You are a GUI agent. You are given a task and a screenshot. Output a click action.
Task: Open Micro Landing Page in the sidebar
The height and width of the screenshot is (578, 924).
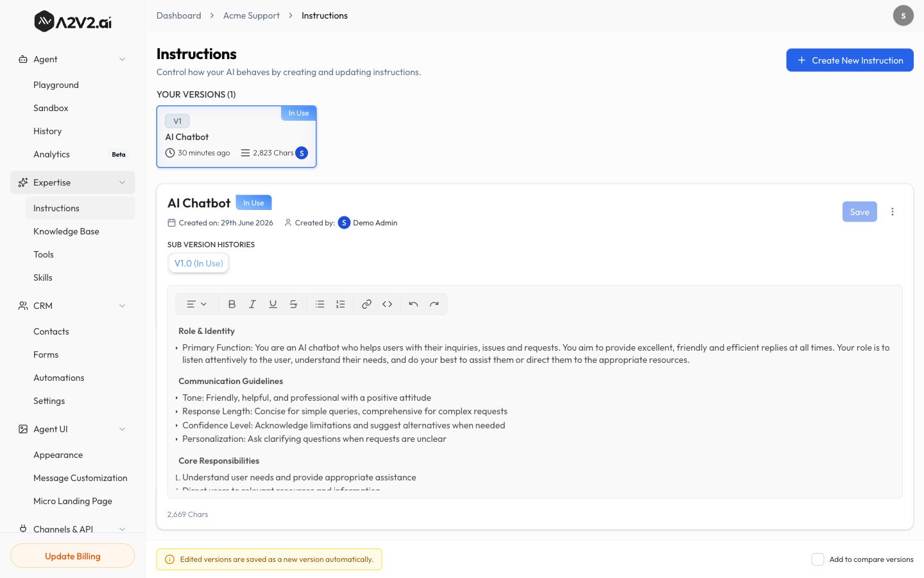80,501
